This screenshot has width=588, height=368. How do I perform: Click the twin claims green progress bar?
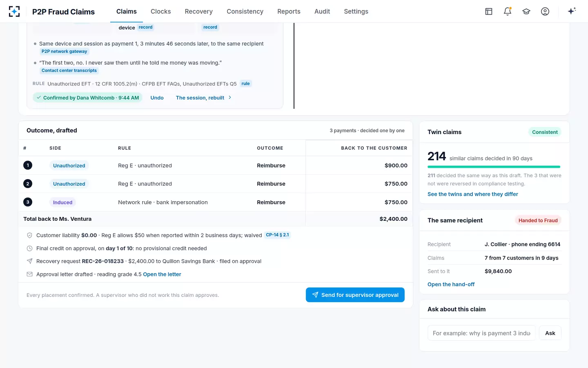pyautogui.click(x=494, y=167)
